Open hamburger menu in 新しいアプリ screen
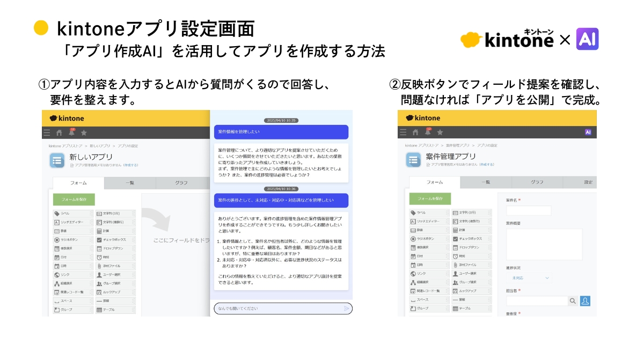 pos(47,133)
